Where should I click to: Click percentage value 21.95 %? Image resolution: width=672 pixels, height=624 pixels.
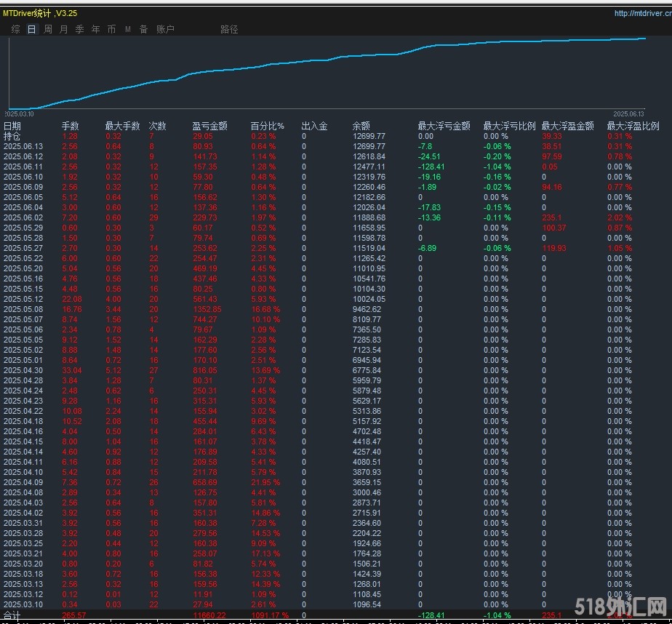(265, 482)
